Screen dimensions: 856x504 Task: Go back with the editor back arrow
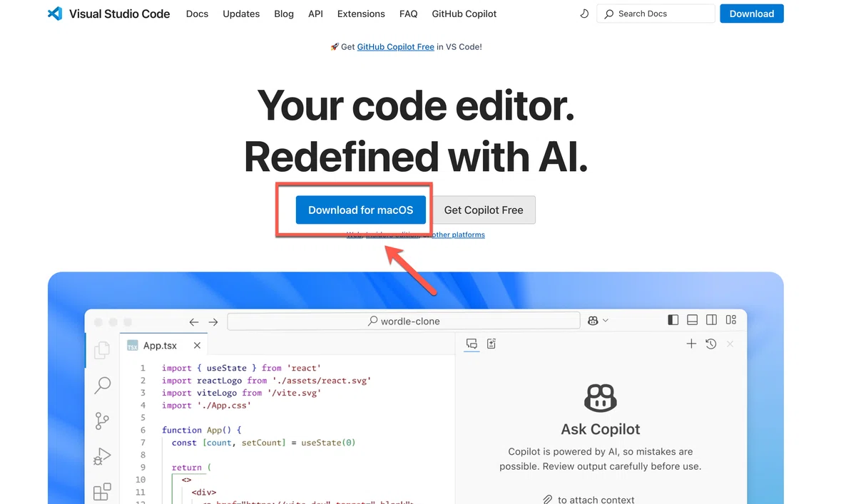point(194,322)
